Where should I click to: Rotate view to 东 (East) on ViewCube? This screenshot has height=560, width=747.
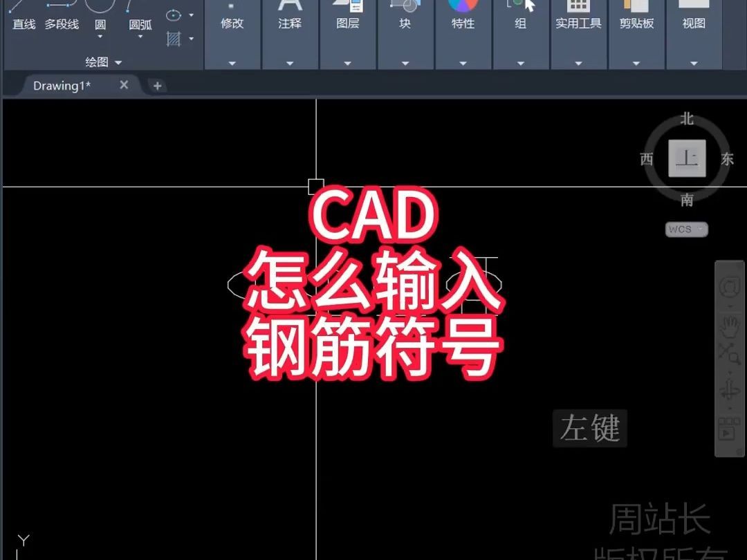[x=727, y=159]
